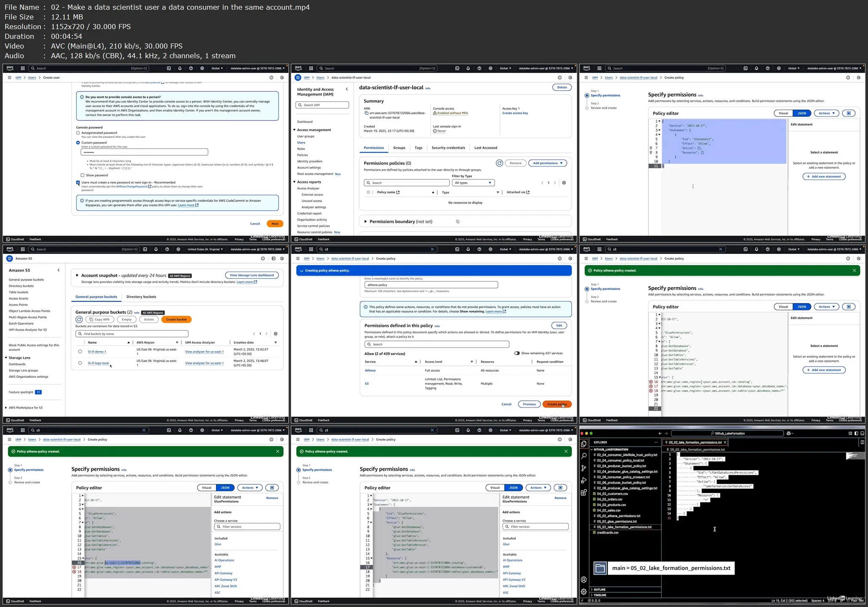Viewport: 868px width, 607px height.
Task: Select the lil-lf-logs-local bucket radio button
Action: pos(80,363)
